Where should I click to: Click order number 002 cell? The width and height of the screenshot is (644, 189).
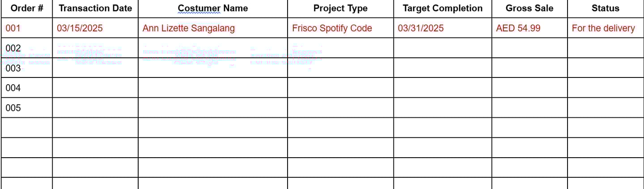[x=27, y=47]
